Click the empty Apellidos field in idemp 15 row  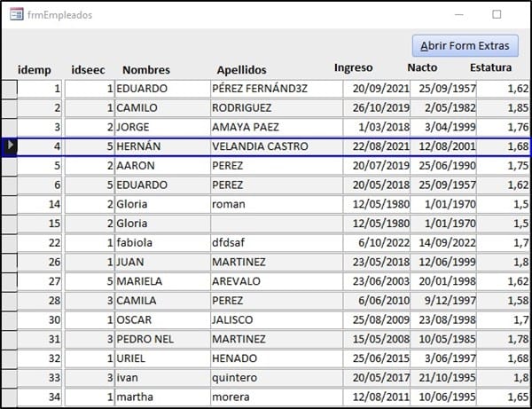pos(275,224)
